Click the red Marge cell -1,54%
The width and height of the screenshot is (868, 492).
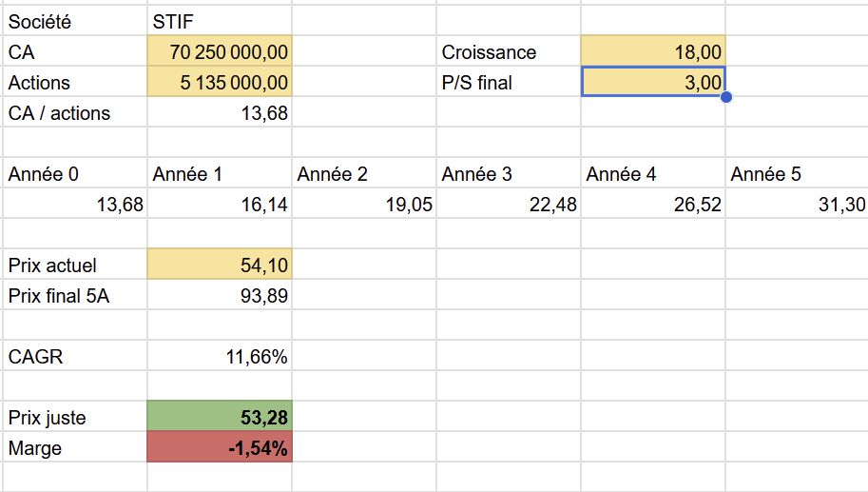[220, 447]
